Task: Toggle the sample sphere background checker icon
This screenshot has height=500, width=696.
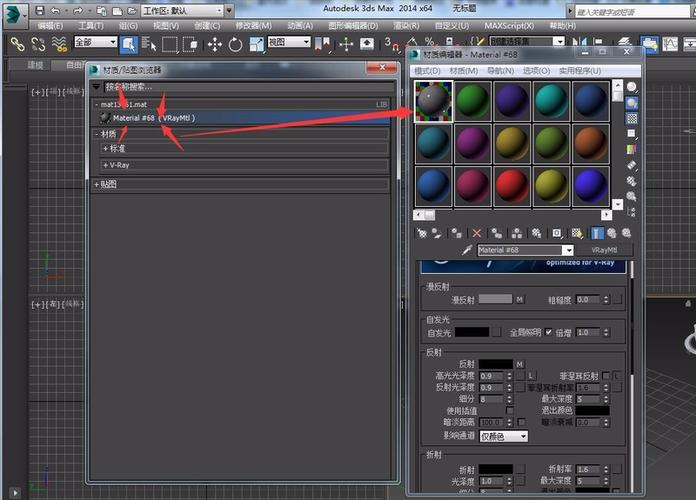Action: click(632, 119)
